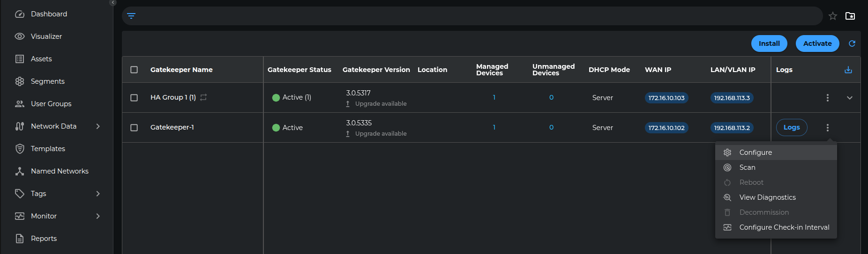Click the refresh icon beside Activate

[852, 44]
